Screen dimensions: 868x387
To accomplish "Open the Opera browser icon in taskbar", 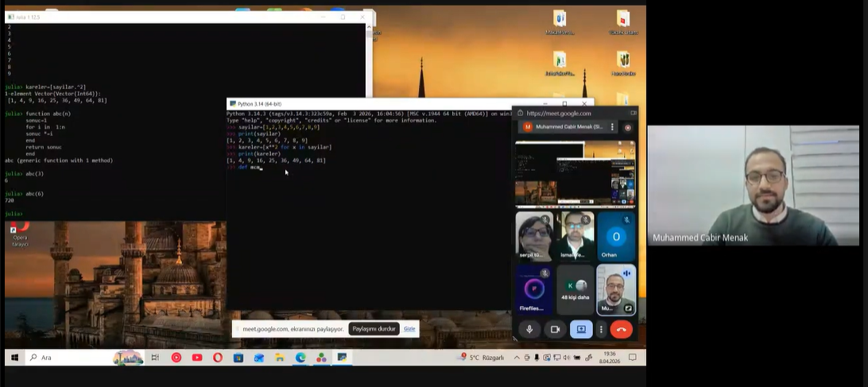I will [x=218, y=358].
